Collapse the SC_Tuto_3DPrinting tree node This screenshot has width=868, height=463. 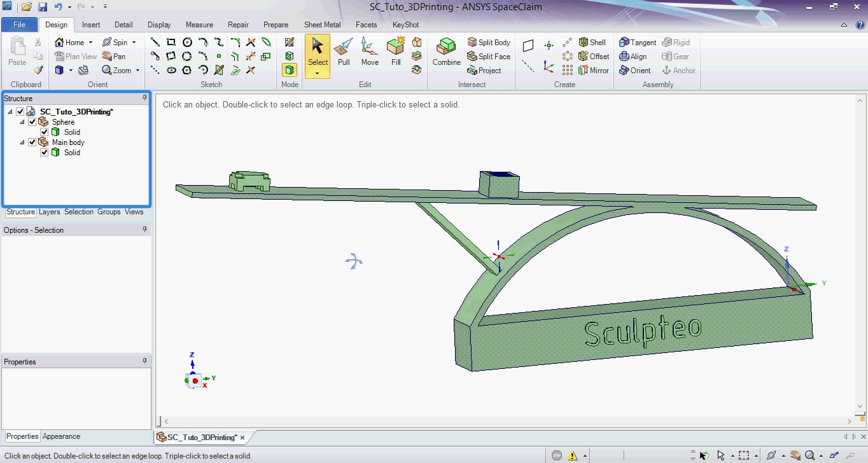pos(10,112)
